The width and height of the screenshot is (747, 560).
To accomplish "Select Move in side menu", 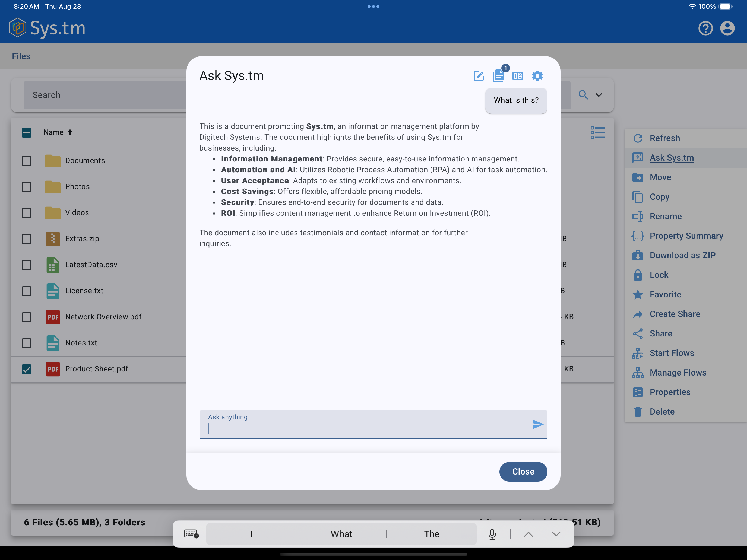I will (686, 177).
